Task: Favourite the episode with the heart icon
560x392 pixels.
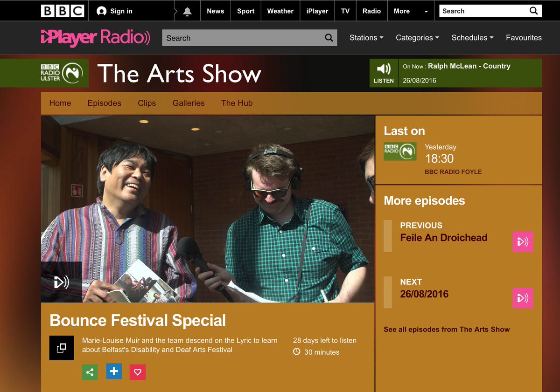Action: click(x=138, y=372)
